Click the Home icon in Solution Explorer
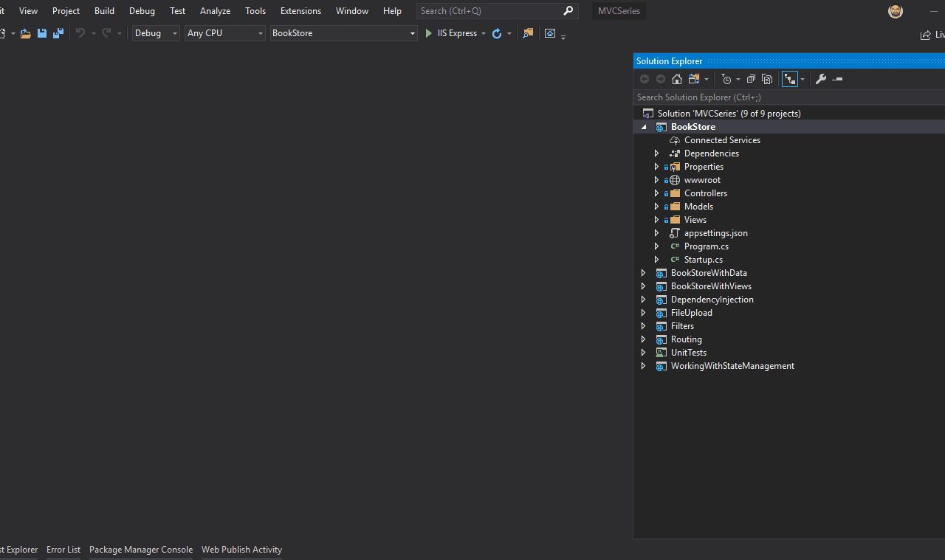This screenshot has width=945, height=560. tap(676, 79)
